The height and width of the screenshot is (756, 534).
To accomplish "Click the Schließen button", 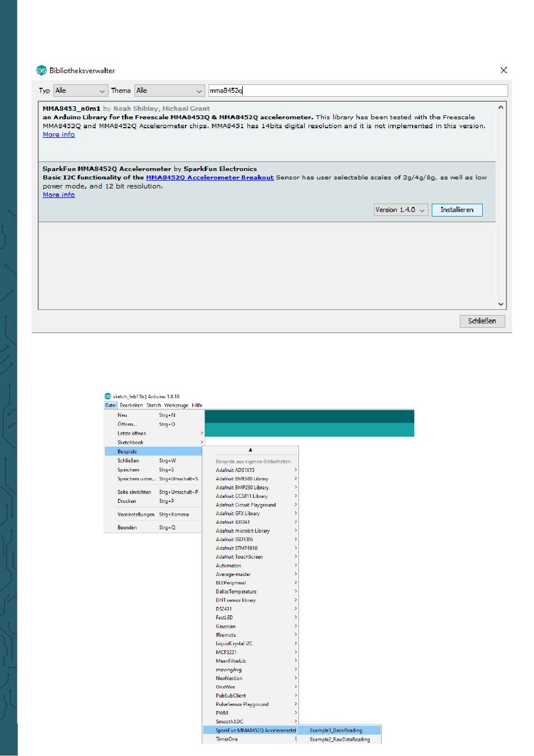I will 482,321.
